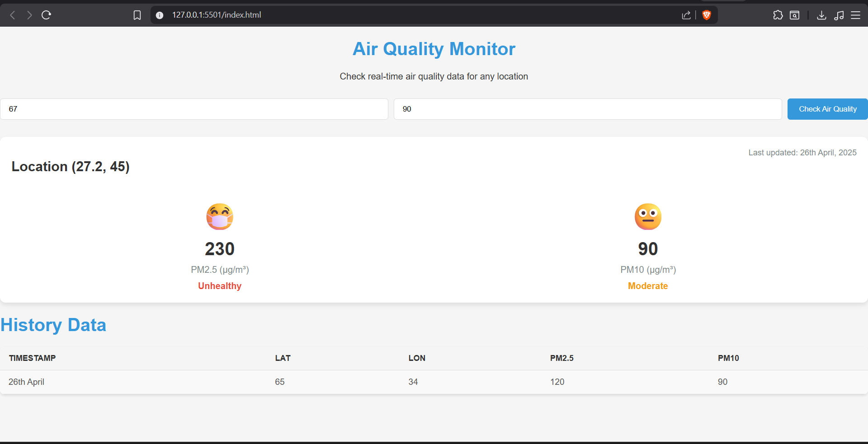Click the Check Air Quality button
Image resolution: width=868 pixels, height=444 pixels.
point(827,109)
